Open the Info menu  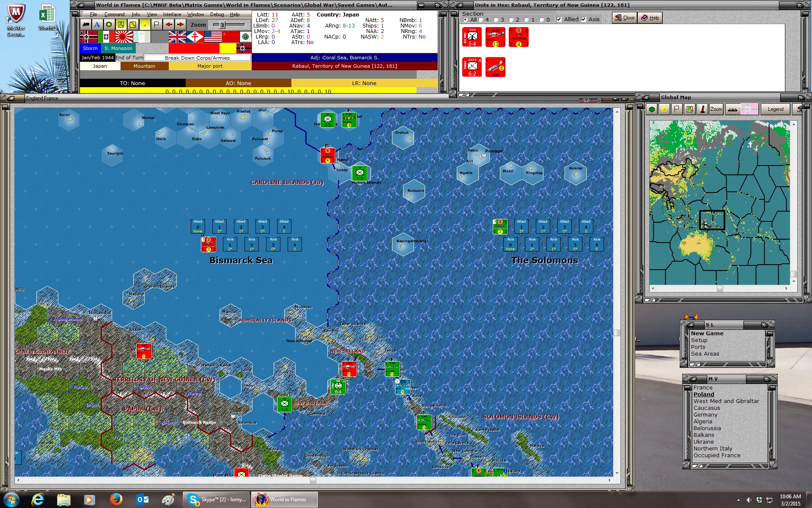pos(135,14)
